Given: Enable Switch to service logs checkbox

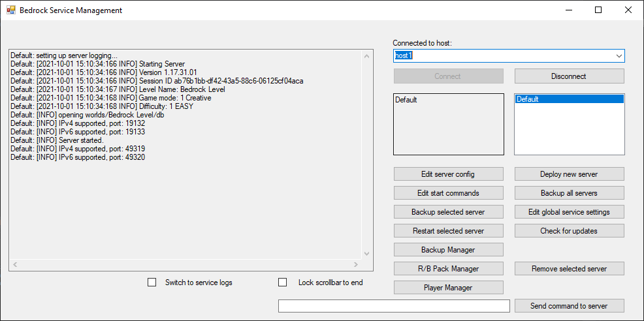Looking at the screenshot, I should click(x=152, y=283).
